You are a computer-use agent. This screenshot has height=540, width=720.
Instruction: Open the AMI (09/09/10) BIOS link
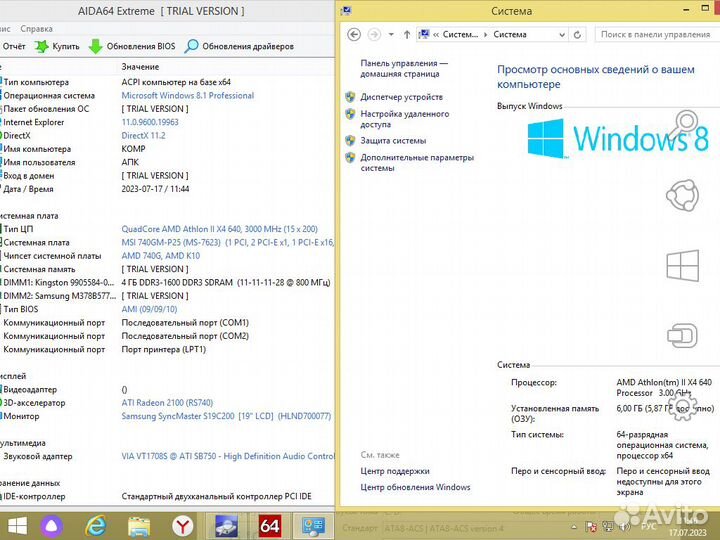(x=149, y=309)
